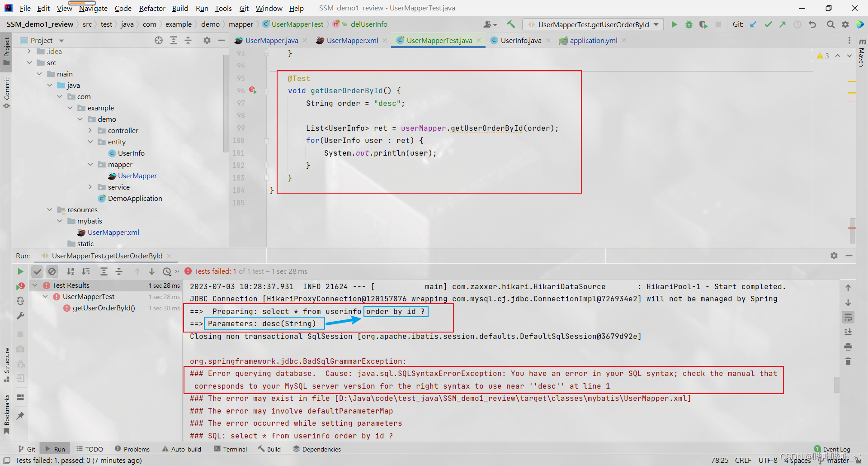Switch to UserMapper.xml editor tab
Image resolution: width=868 pixels, height=466 pixels.
coord(352,40)
